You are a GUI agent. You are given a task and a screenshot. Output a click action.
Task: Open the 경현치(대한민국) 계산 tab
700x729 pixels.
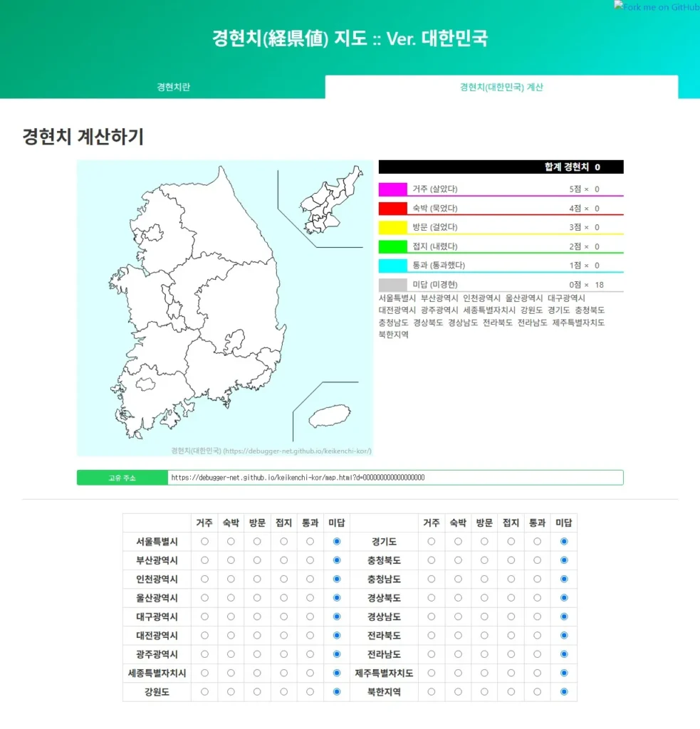501,88
